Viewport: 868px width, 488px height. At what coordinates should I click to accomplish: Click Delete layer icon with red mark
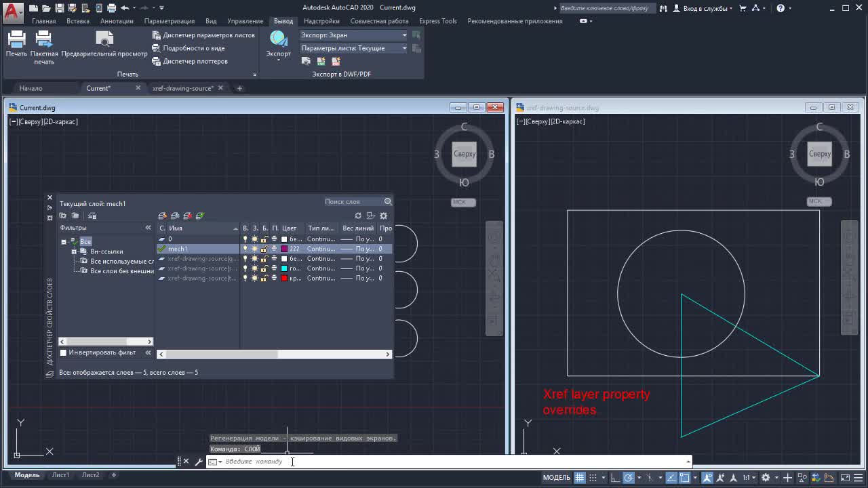click(188, 216)
